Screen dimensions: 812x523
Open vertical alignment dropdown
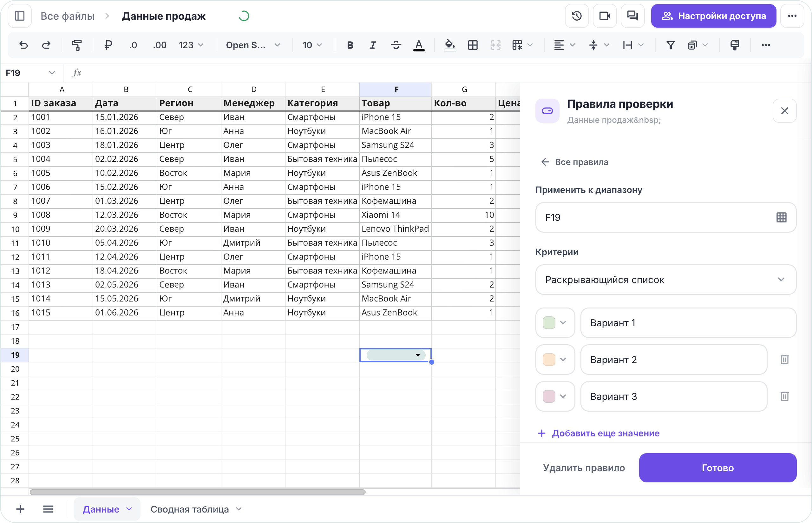click(599, 45)
